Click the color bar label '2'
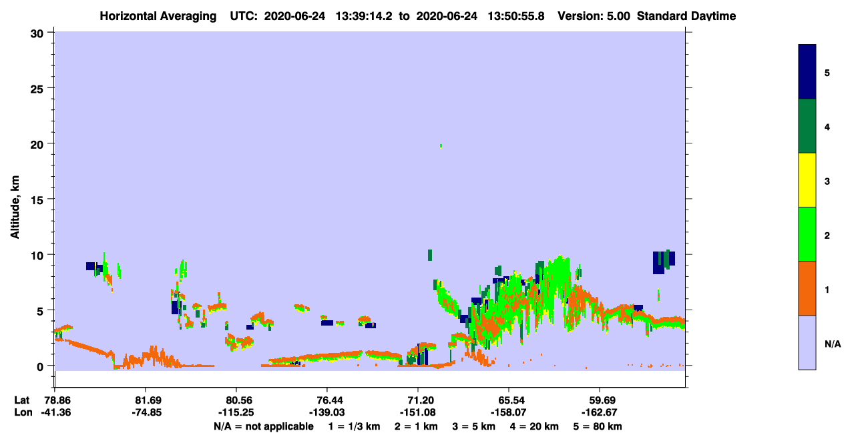Image resolution: width=868 pixels, height=445 pixels. (827, 235)
